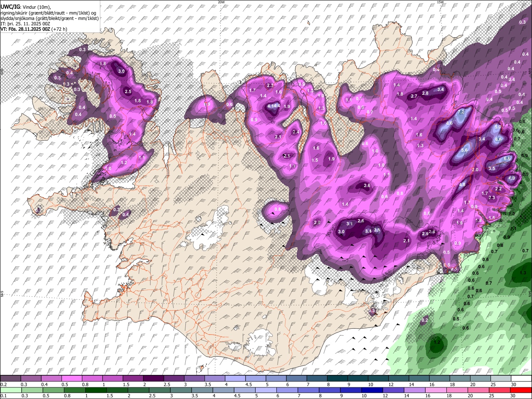Click the 3.5 value on the map
Viewport: 532px width, 399px height.
pos(492,169)
